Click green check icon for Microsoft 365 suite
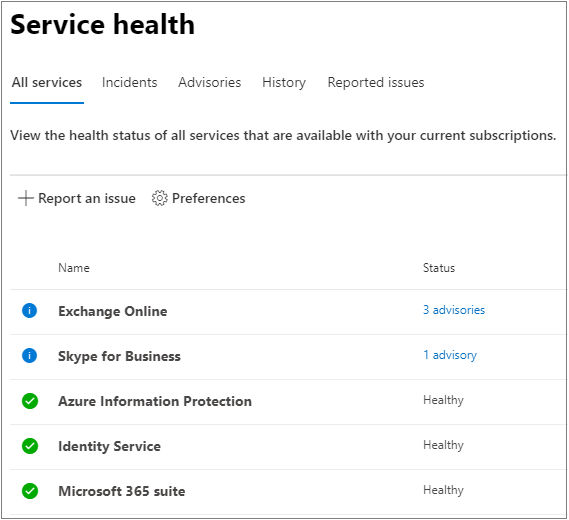 (30, 491)
